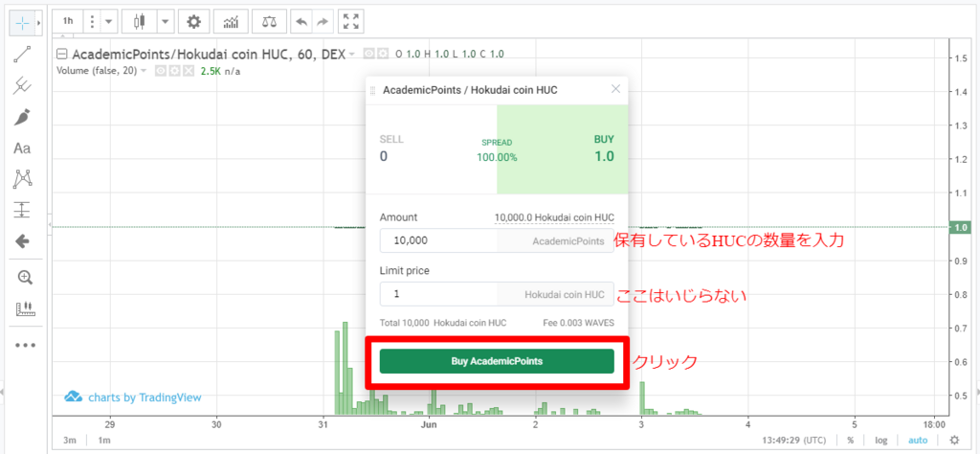Toggle Volume indicator visibility eye
The image size is (980, 454).
161,71
